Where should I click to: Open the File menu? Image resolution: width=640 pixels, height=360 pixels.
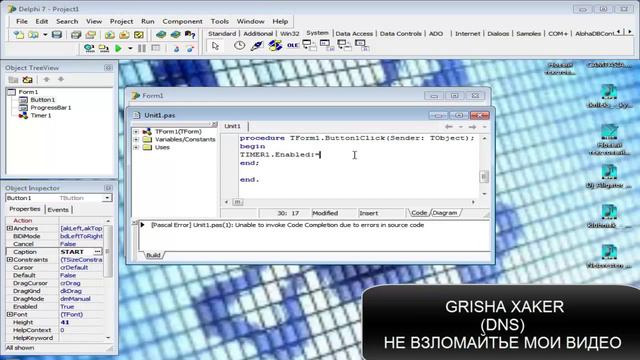pyautogui.click(x=22, y=21)
